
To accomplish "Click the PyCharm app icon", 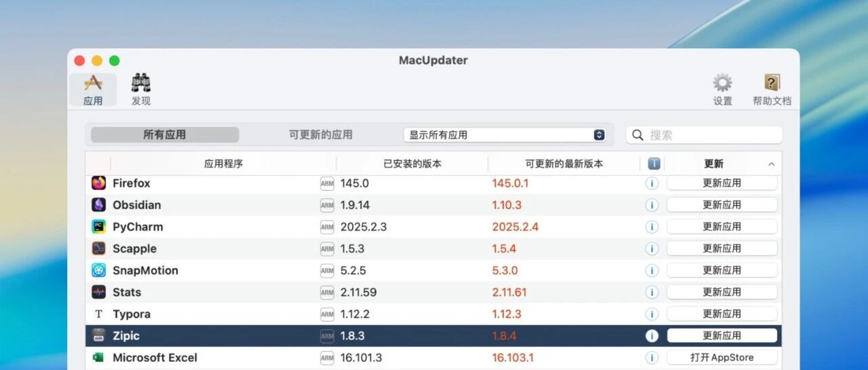I will pyautogui.click(x=99, y=227).
